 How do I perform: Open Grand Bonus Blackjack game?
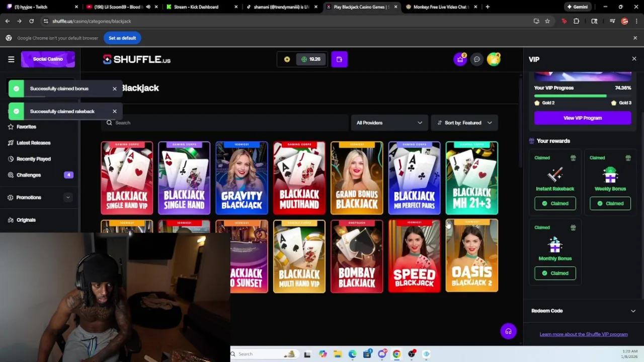coord(357,178)
